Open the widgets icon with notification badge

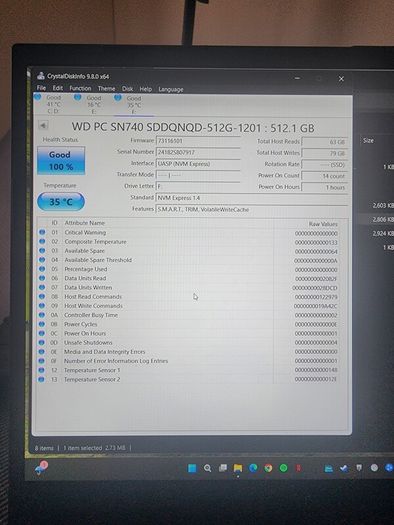click(x=41, y=468)
